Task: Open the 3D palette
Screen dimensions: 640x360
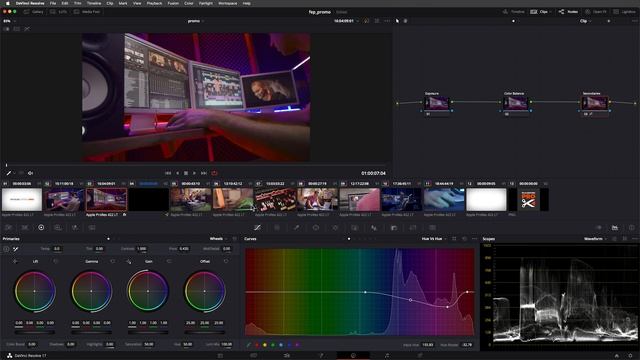Action: [432, 227]
